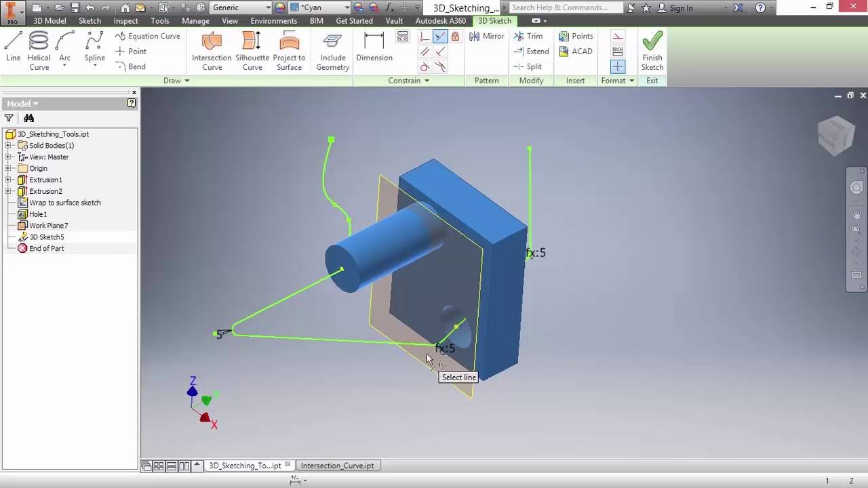Toggle the highlighted centerline format button
This screenshot has height=488, width=868.
point(618,66)
